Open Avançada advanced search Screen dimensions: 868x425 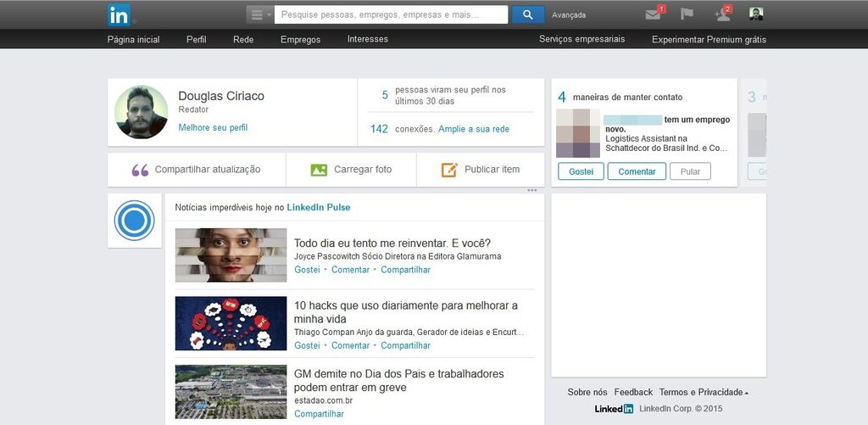(569, 15)
